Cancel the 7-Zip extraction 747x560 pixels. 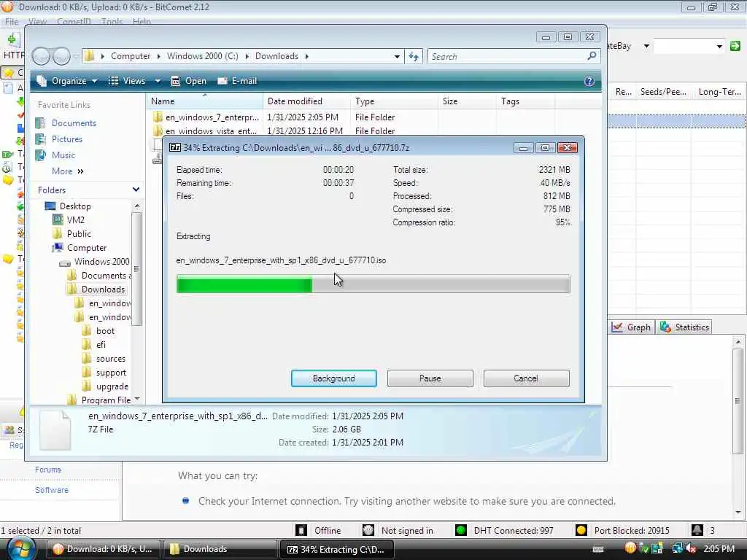(x=526, y=378)
